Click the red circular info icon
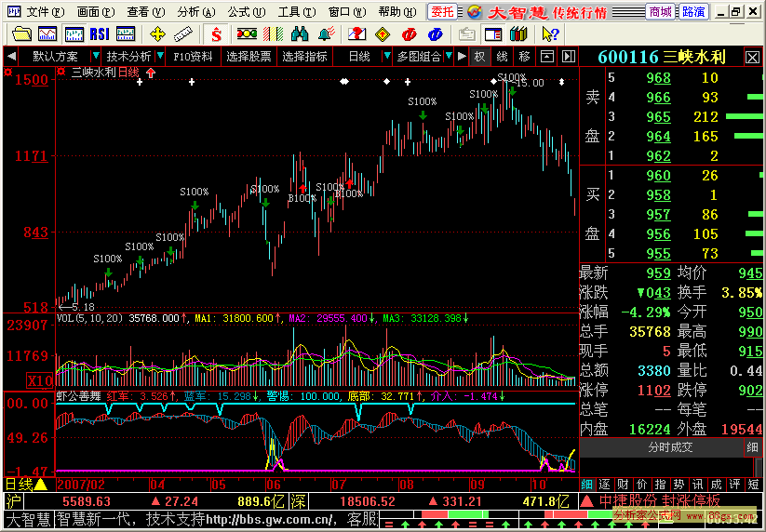 [x=409, y=34]
